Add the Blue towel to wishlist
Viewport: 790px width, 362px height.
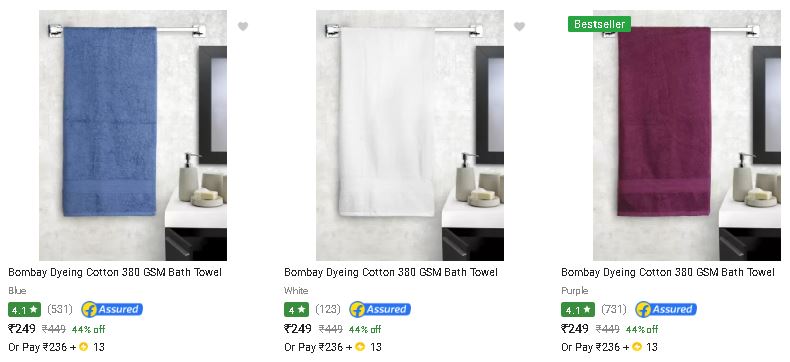tap(243, 26)
